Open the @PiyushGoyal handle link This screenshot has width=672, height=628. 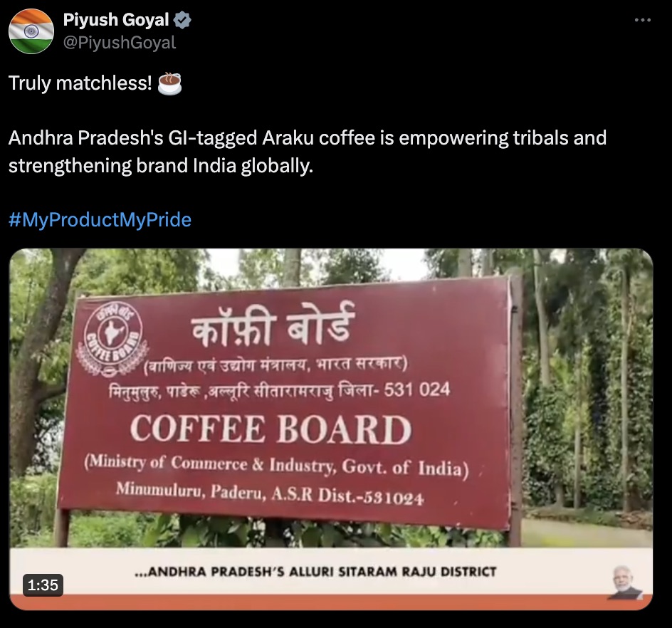(120, 43)
